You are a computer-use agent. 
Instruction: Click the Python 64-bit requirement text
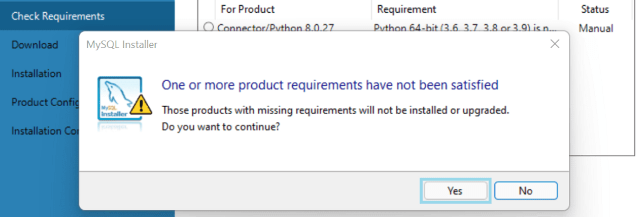(x=464, y=28)
